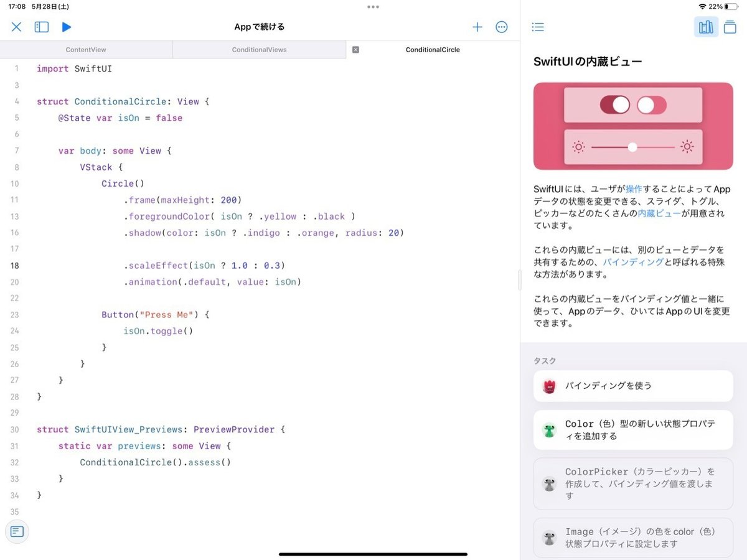Tap the 17:08 clock in status bar
This screenshot has width=747, height=560.
(17, 6)
